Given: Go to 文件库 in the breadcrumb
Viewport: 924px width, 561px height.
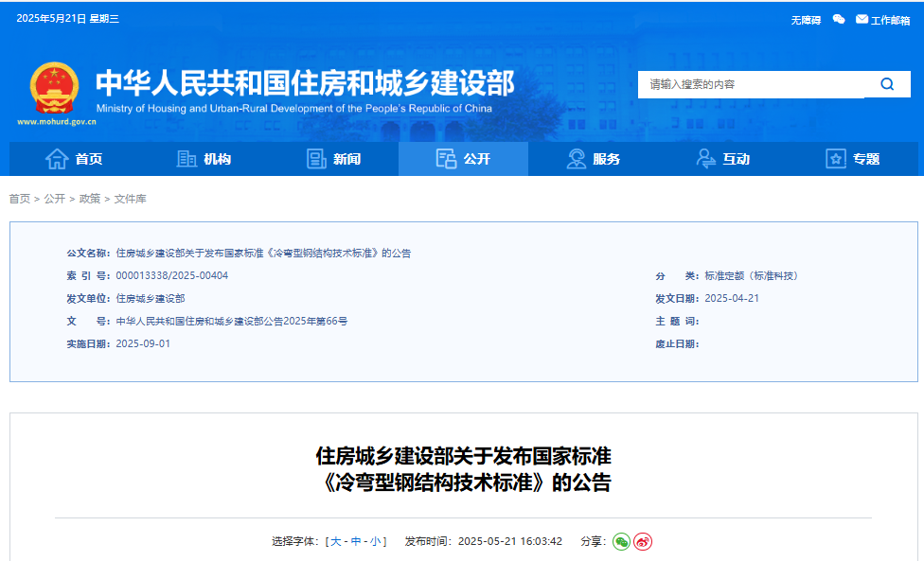Looking at the screenshot, I should pyautogui.click(x=131, y=199).
